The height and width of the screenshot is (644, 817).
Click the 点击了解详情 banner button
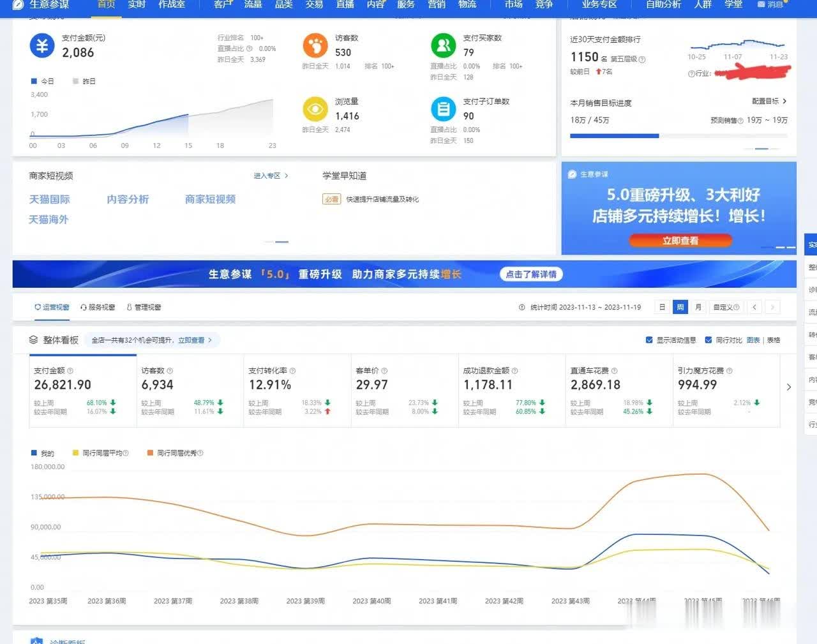pos(531,274)
